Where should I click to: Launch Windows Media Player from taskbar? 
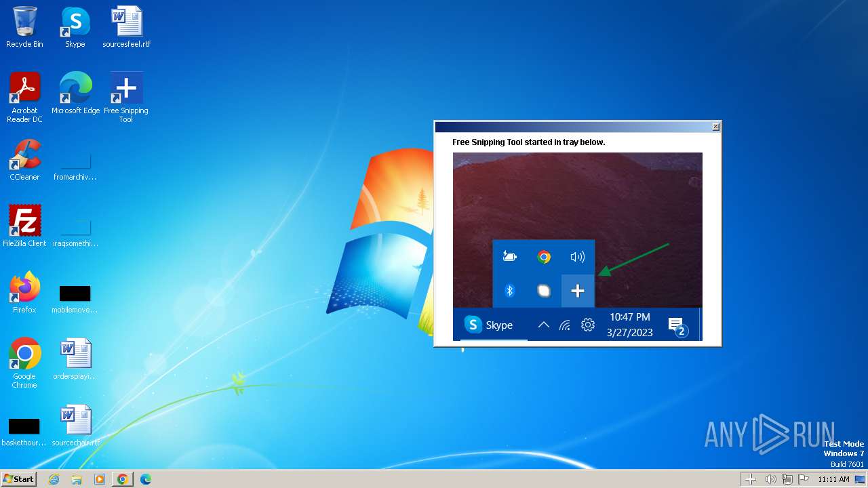[100, 479]
